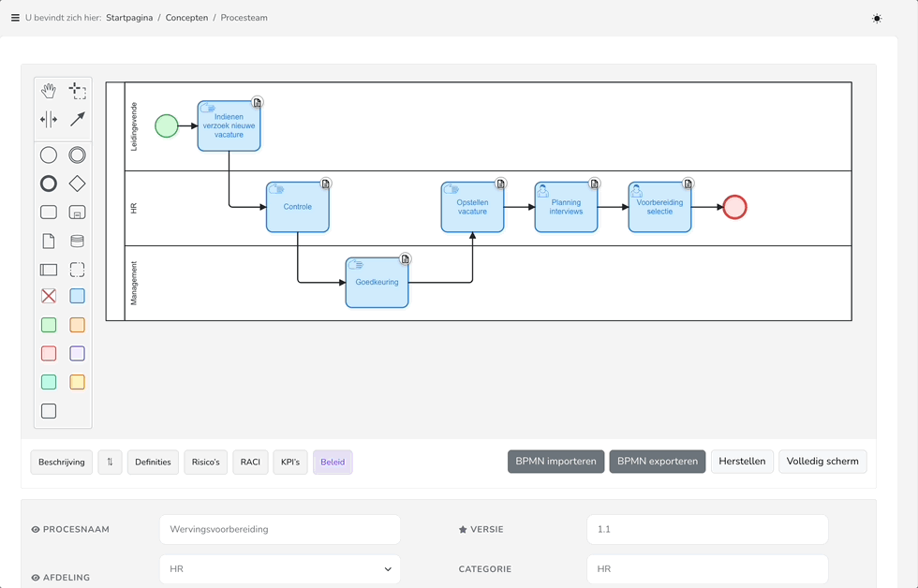Click the Procesnaam input field
918x588 pixels.
[x=280, y=529]
